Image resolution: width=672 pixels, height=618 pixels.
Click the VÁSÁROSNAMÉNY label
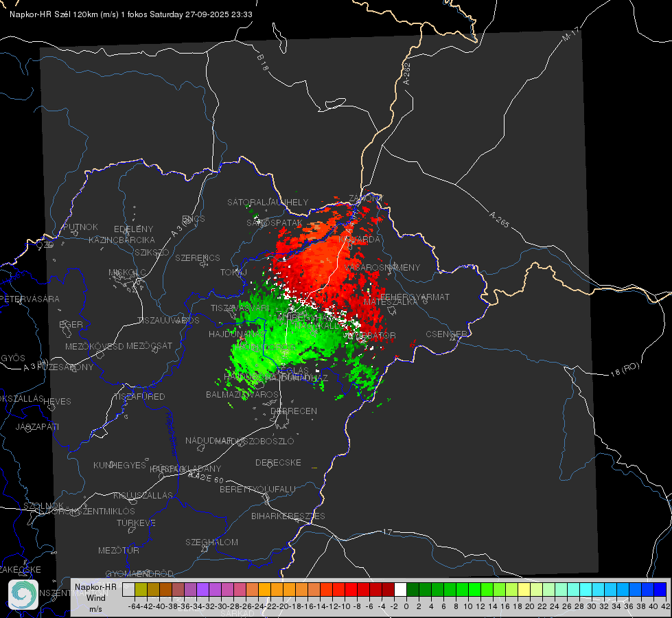[383, 267]
